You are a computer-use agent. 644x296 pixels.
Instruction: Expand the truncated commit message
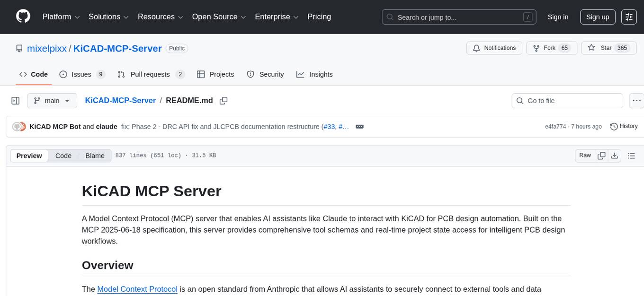(359, 126)
